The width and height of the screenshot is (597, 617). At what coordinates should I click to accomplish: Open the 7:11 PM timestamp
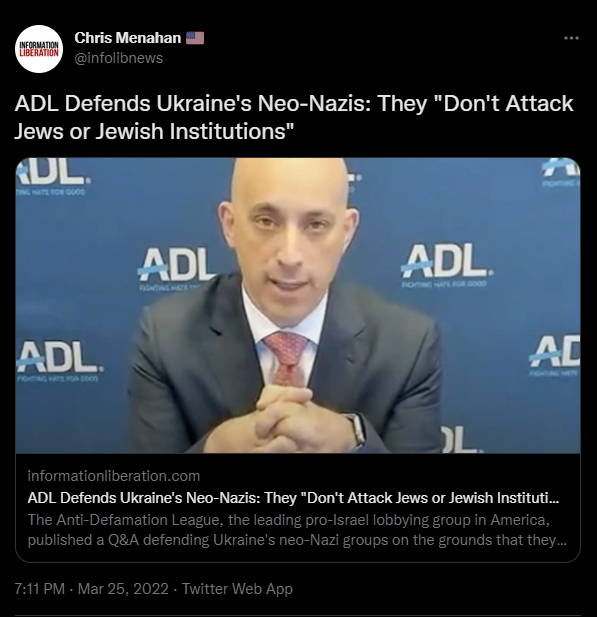(x=40, y=589)
